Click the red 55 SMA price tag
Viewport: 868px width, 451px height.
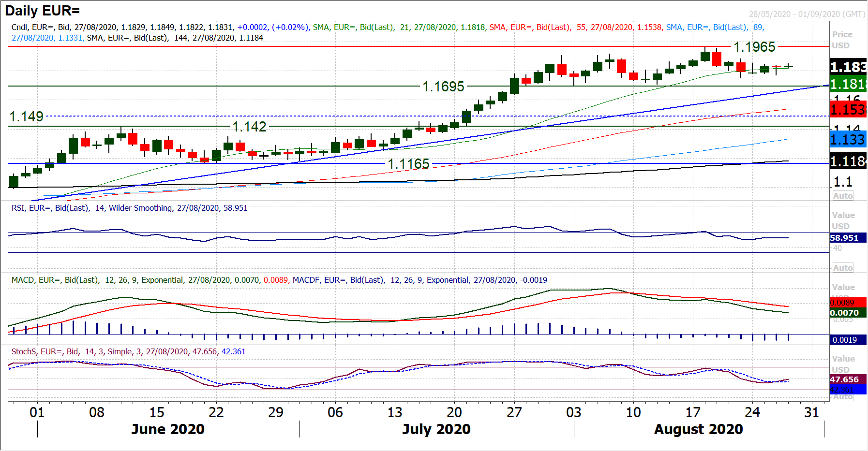tap(848, 110)
